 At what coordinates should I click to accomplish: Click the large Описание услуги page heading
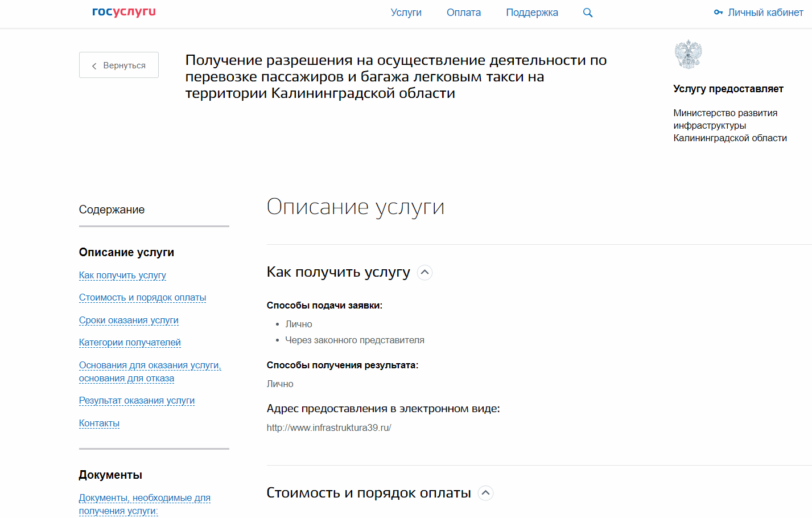click(356, 207)
